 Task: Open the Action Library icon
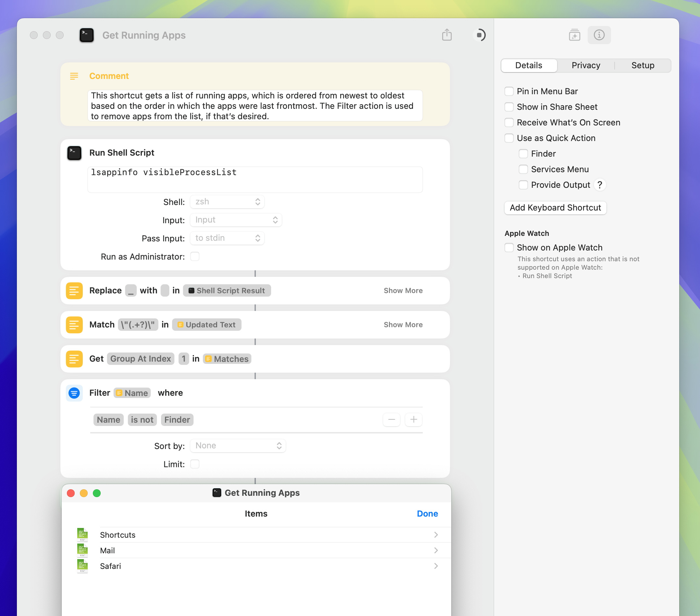click(x=574, y=35)
